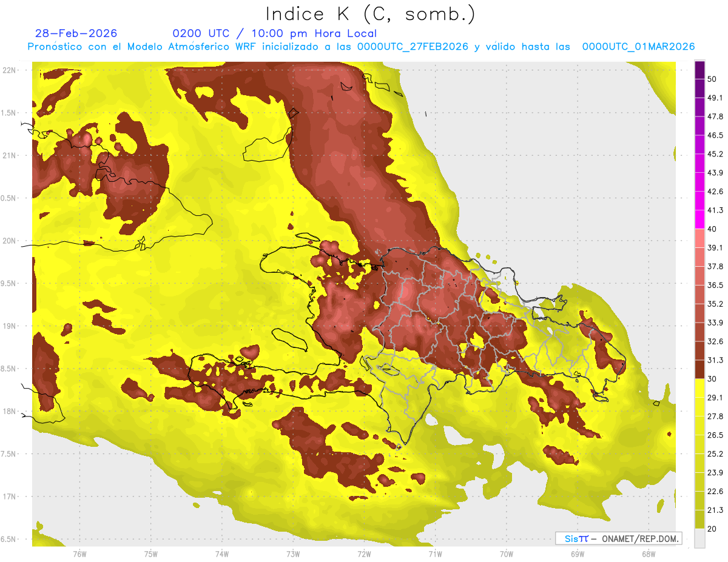Screen dimensions: 728x562
Task: Click the "9.5N" latitude label
Action: pyautogui.click(x=9, y=283)
